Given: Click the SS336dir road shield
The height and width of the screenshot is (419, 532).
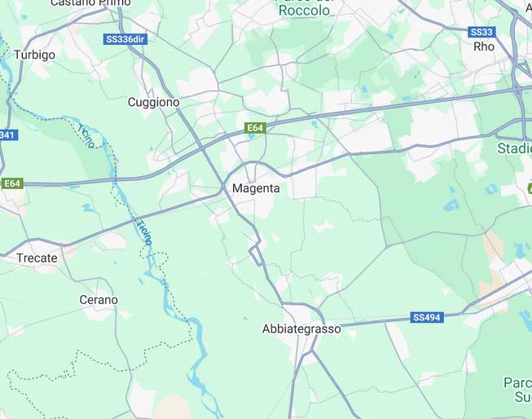Looking at the screenshot, I should tap(125, 39).
